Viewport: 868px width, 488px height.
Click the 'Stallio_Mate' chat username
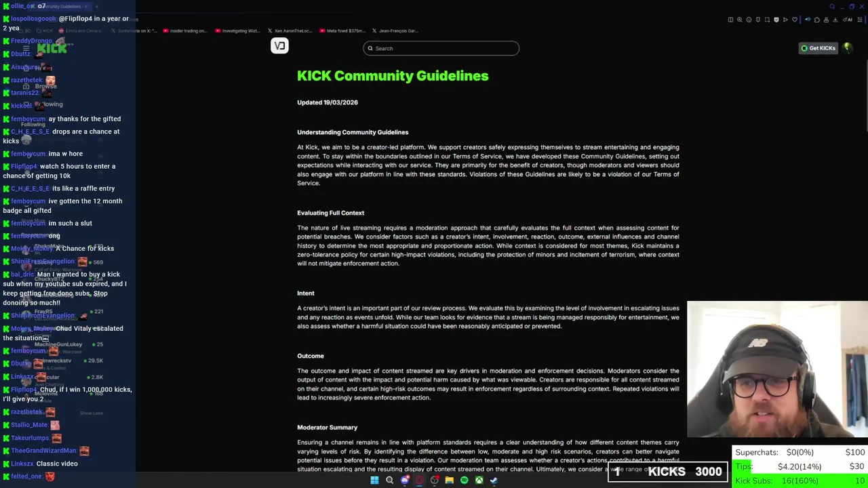point(29,425)
